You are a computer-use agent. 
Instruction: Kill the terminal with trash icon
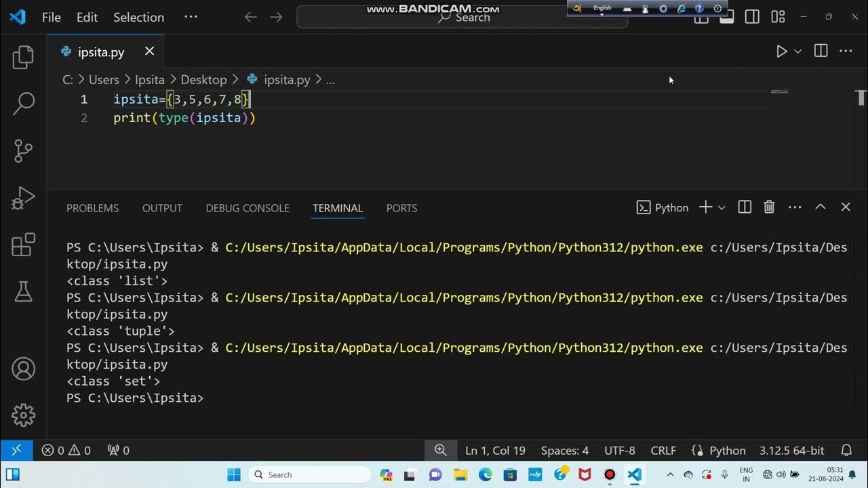(x=769, y=207)
